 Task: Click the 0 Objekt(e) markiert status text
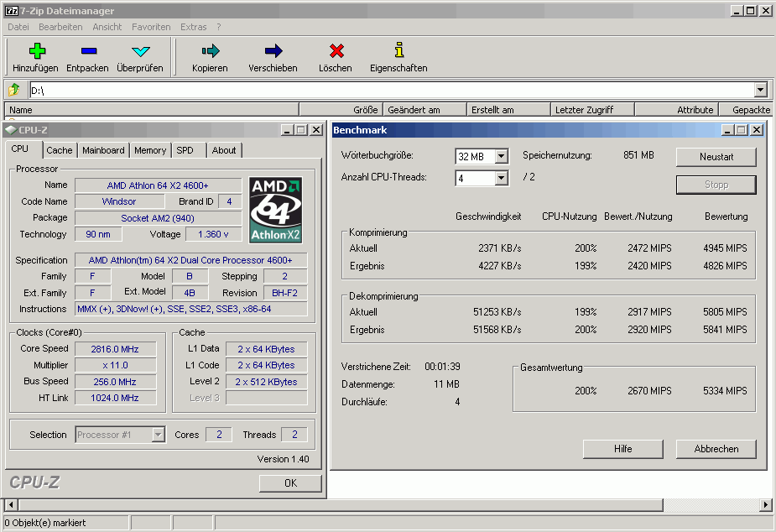click(45, 523)
